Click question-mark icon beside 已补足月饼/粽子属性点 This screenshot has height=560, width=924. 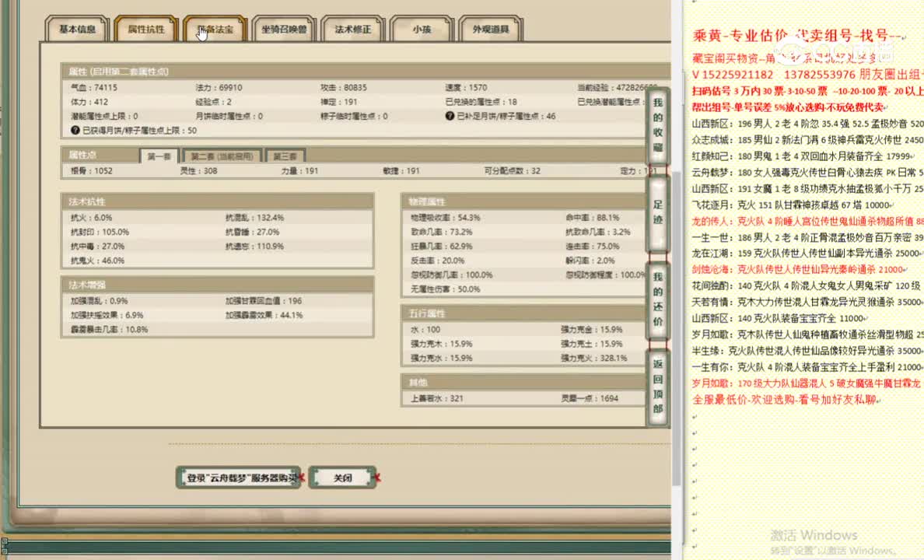pos(450,116)
